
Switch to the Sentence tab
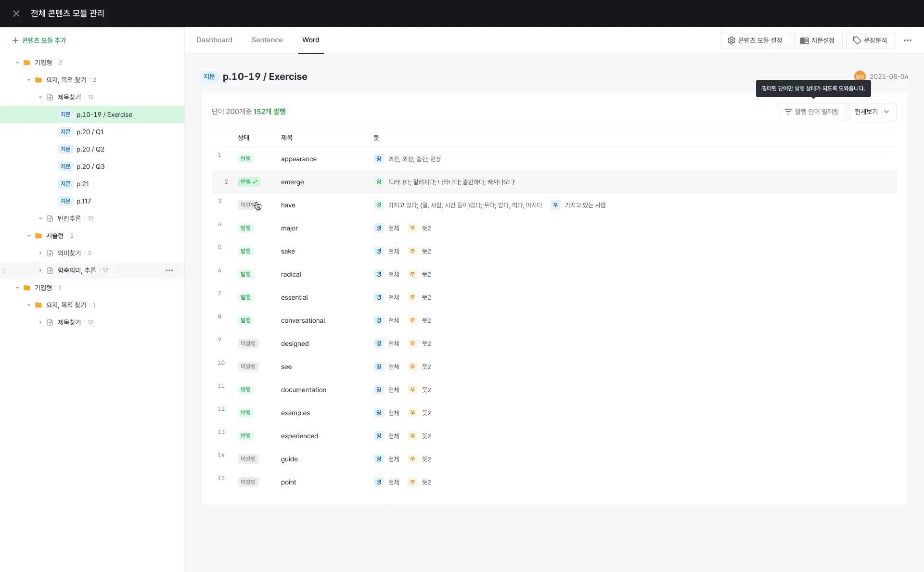coord(267,40)
